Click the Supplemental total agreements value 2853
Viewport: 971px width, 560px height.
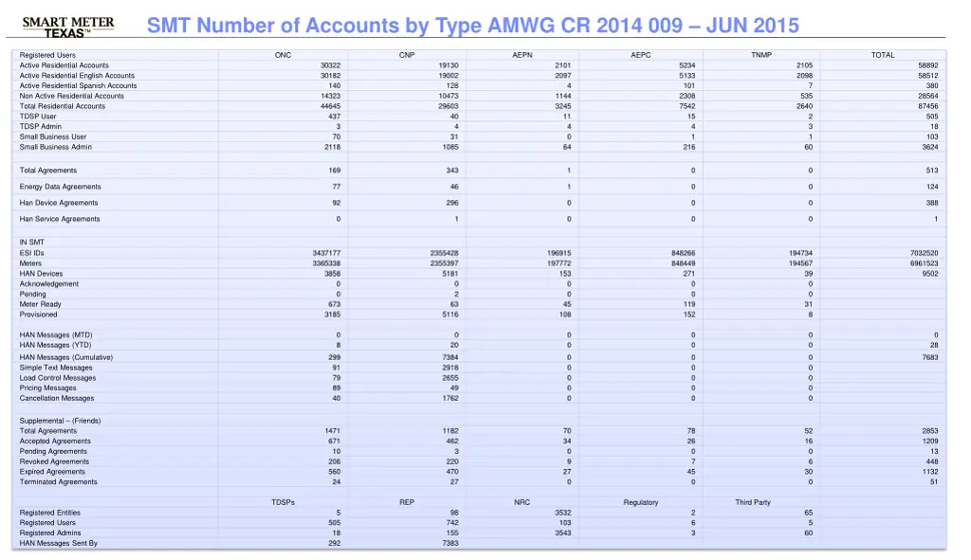coord(929,431)
